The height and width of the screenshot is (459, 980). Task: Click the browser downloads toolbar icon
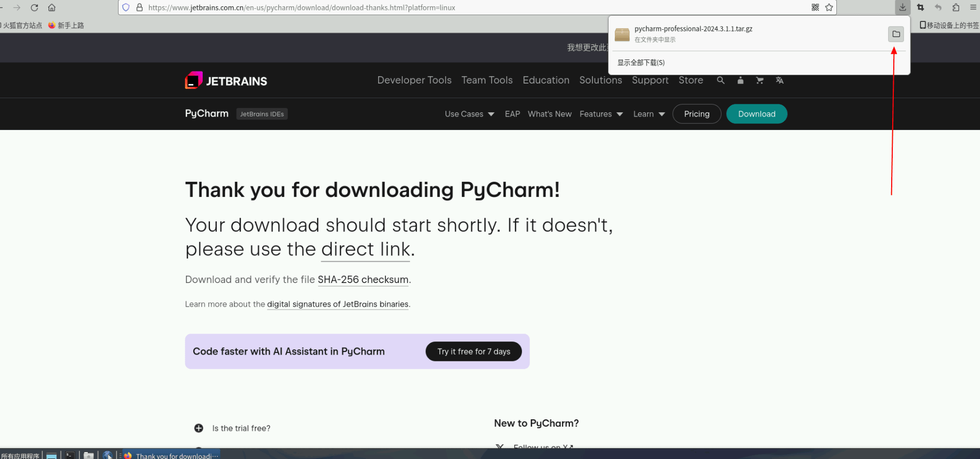(x=903, y=7)
